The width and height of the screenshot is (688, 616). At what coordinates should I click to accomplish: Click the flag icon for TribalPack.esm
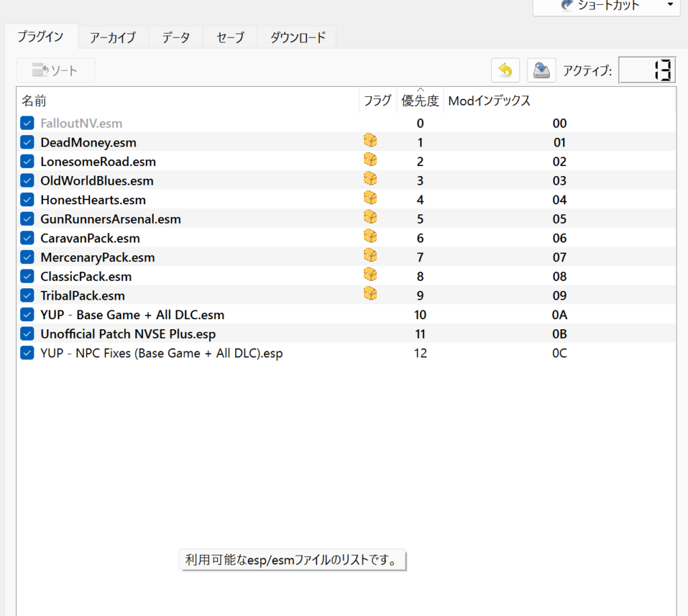tap(370, 294)
